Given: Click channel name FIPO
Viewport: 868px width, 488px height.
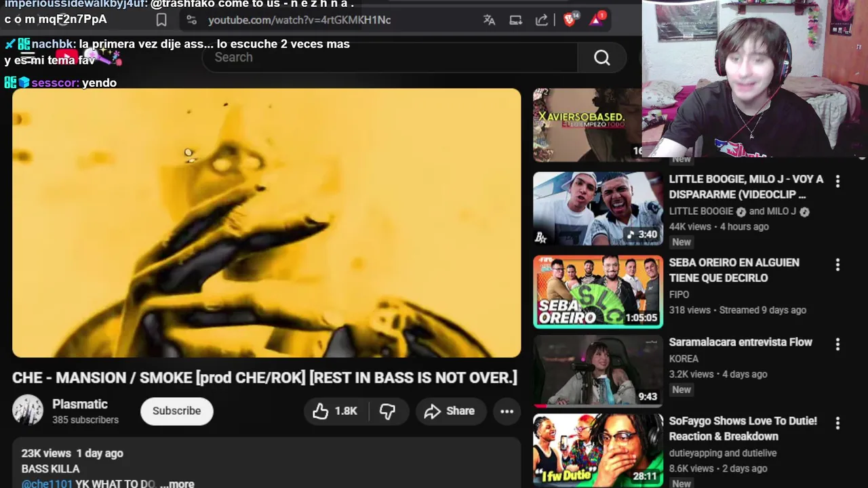Looking at the screenshot, I should (x=679, y=295).
